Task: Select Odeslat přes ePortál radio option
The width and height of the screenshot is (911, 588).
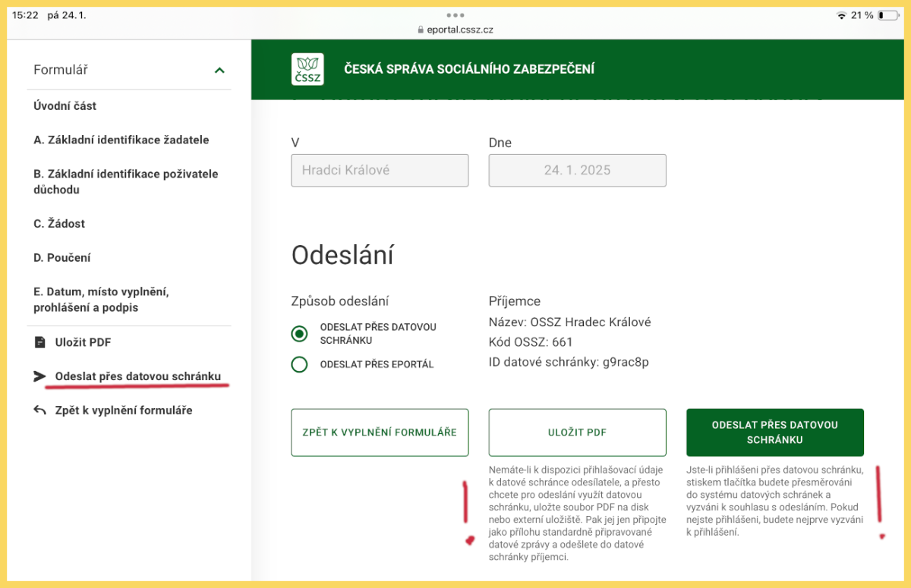Action: [299, 365]
